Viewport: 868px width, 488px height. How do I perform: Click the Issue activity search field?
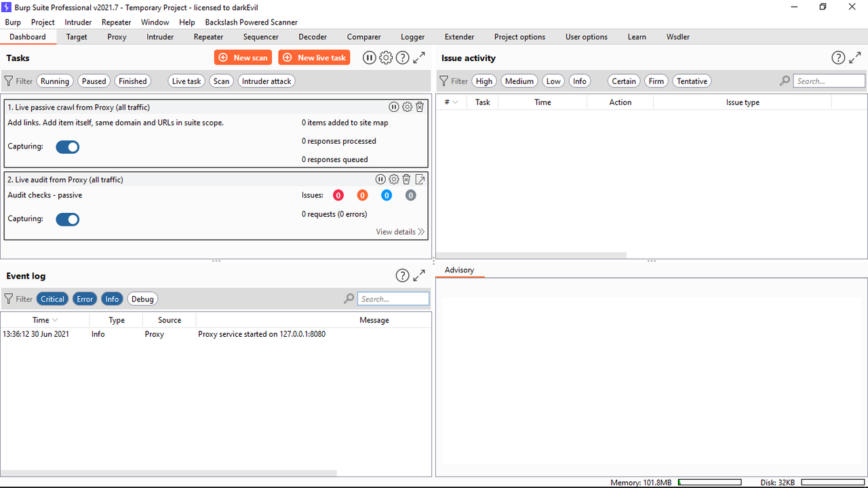click(x=829, y=81)
